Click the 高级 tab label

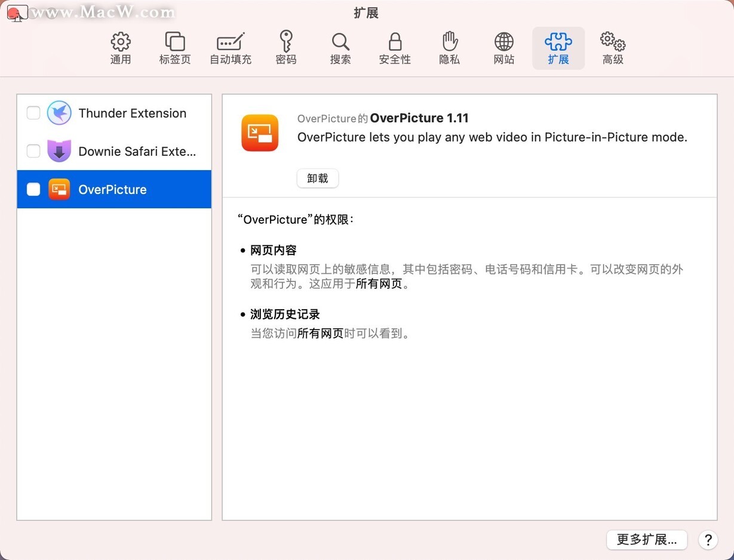613,60
